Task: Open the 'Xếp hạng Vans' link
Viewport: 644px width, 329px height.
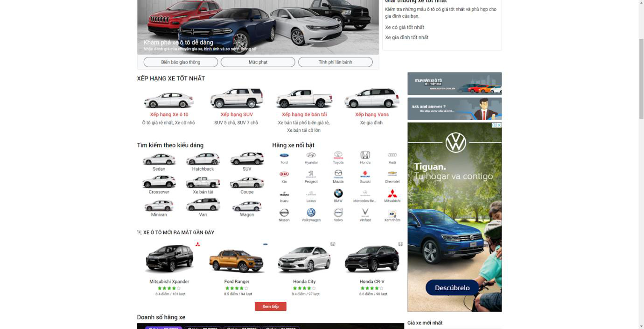Action: (372, 114)
